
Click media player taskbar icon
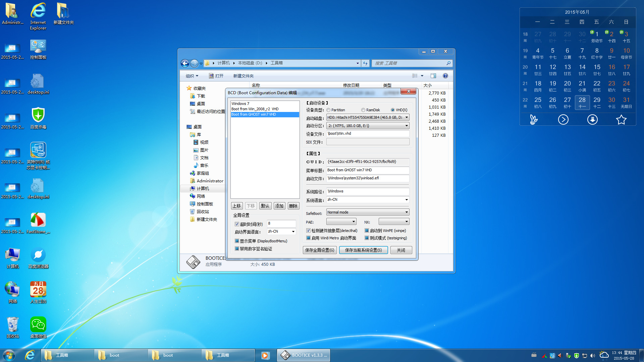pos(265,355)
